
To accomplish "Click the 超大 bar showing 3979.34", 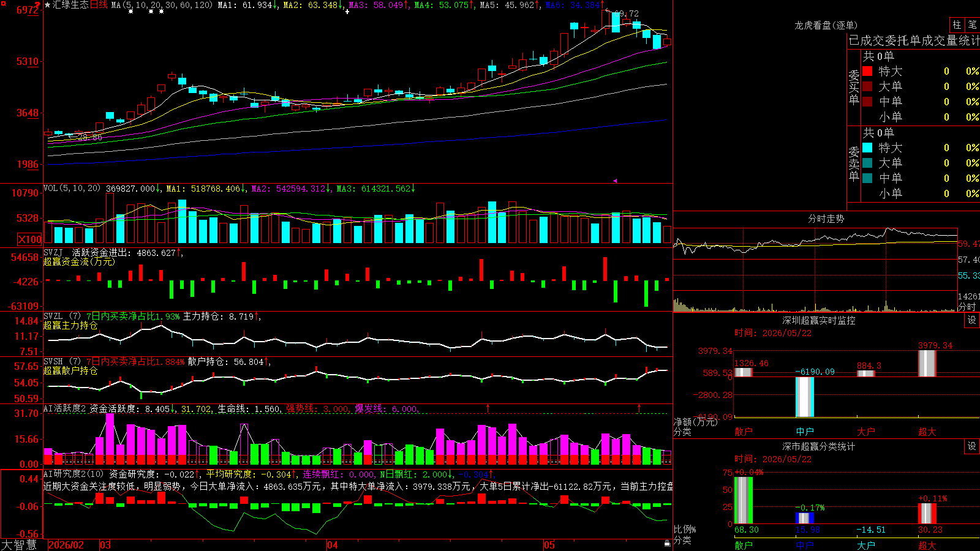I will click(927, 363).
